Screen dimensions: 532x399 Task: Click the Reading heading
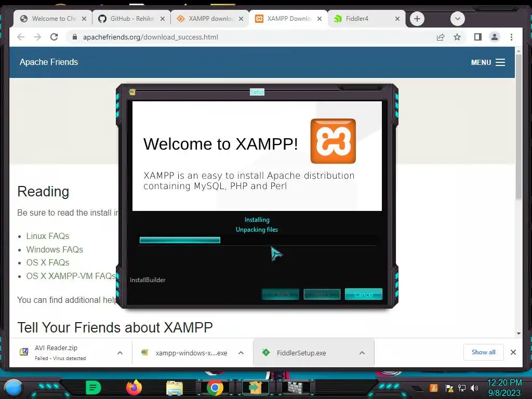[x=43, y=192]
